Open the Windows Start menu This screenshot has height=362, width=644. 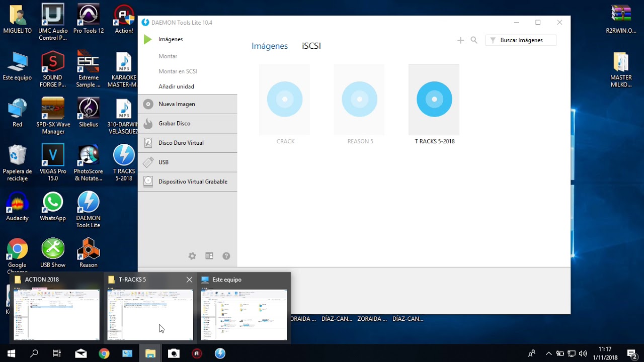tap(11, 353)
